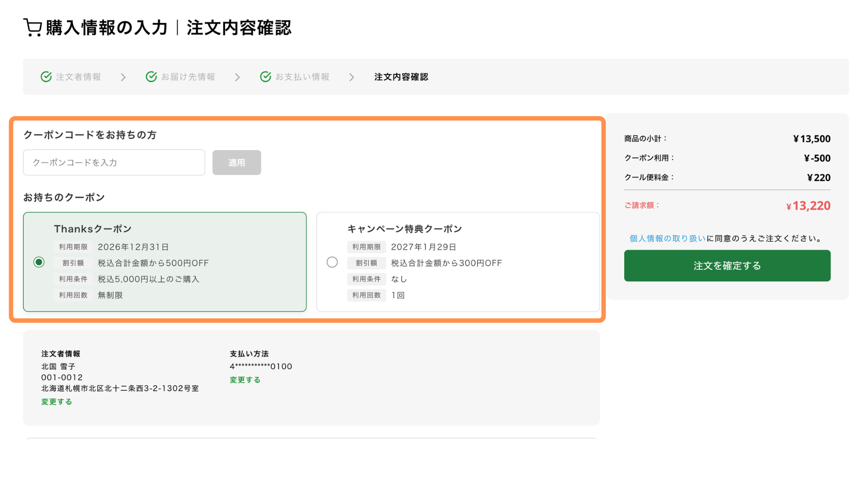This screenshot has width=868, height=488.
Task: Click 変更する under 支払い方法
Action: (x=245, y=380)
